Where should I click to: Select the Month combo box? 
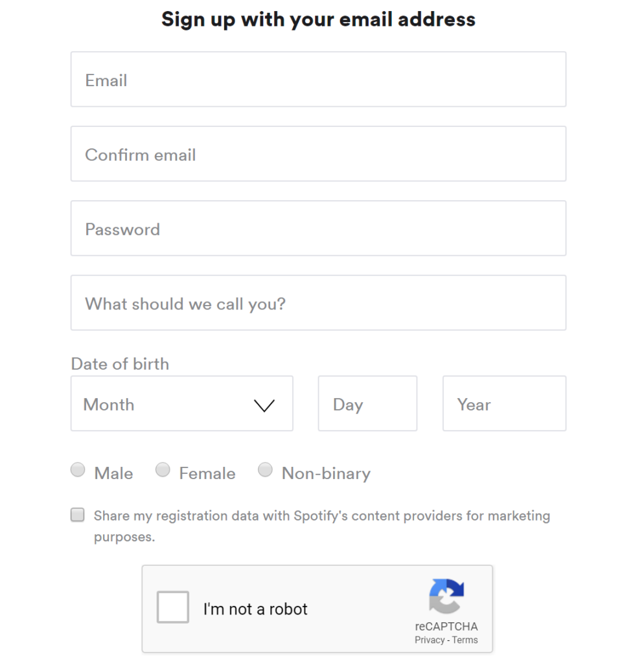(x=182, y=403)
